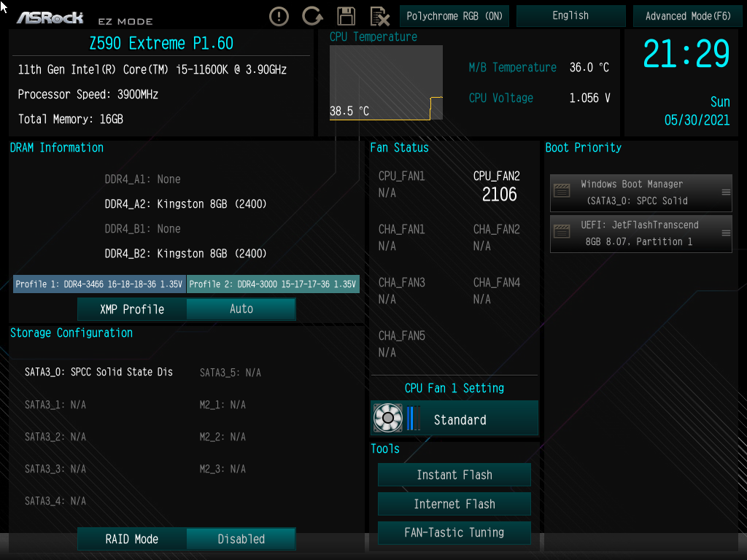Click CPU_FAN2 speed value 2106

[499, 194]
